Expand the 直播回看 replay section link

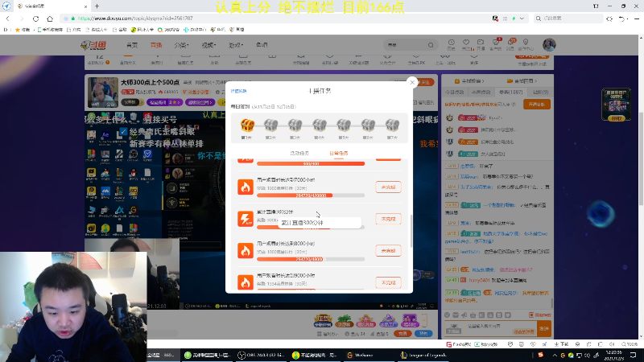[x=522, y=81]
